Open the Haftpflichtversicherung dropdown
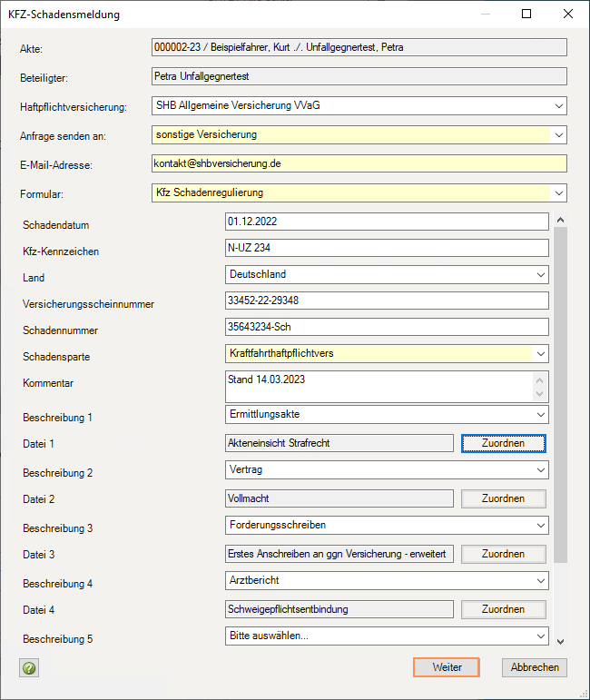The height and width of the screenshot is (700, 590). pyautogui.click(x=559, y=106)
